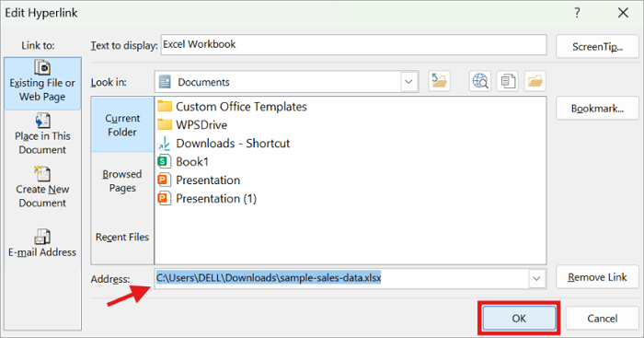
Task: Click the Help question mark button
Action: click(x=578, y=13)
